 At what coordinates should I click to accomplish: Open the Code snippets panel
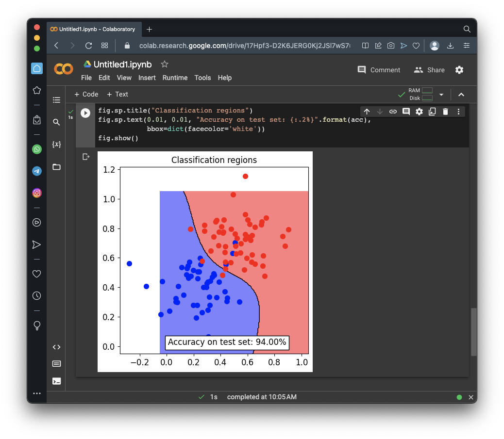[57, 347]
